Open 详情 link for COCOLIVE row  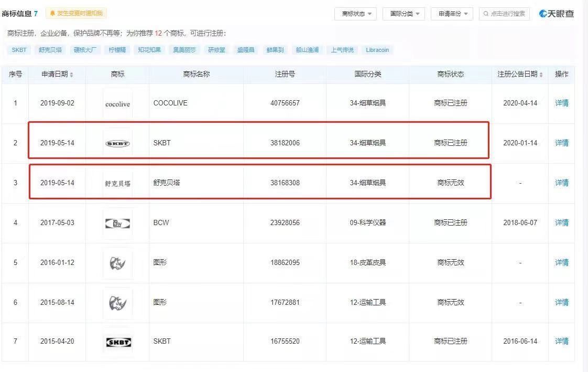[x=561, y=103]
